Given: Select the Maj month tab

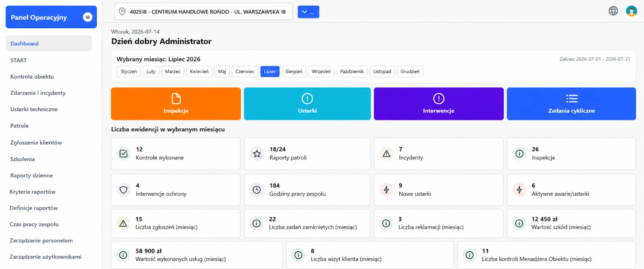Looking at the screenshot, I should pyautogui.click(x=222, y=71).
